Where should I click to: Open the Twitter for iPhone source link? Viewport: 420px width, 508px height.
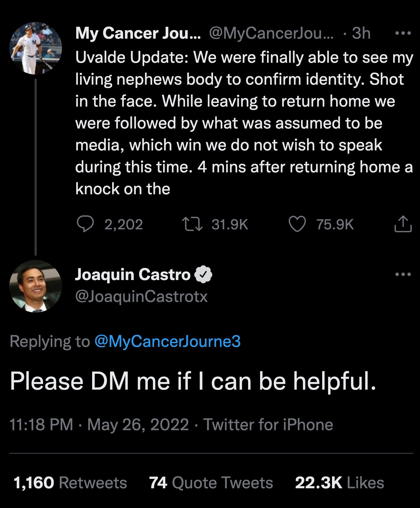tap(268, 424)
